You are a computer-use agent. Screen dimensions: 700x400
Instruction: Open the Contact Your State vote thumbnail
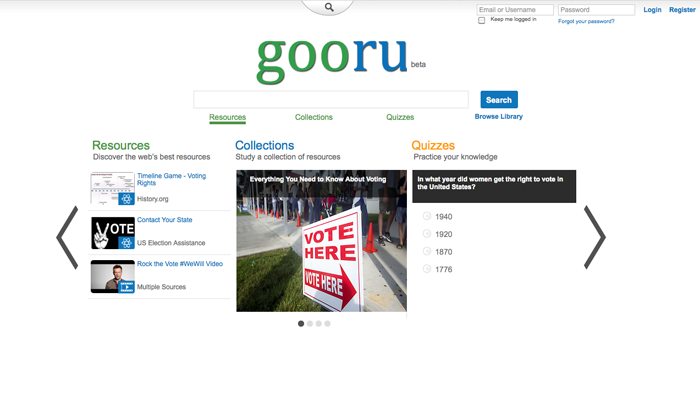click(112, 233)
